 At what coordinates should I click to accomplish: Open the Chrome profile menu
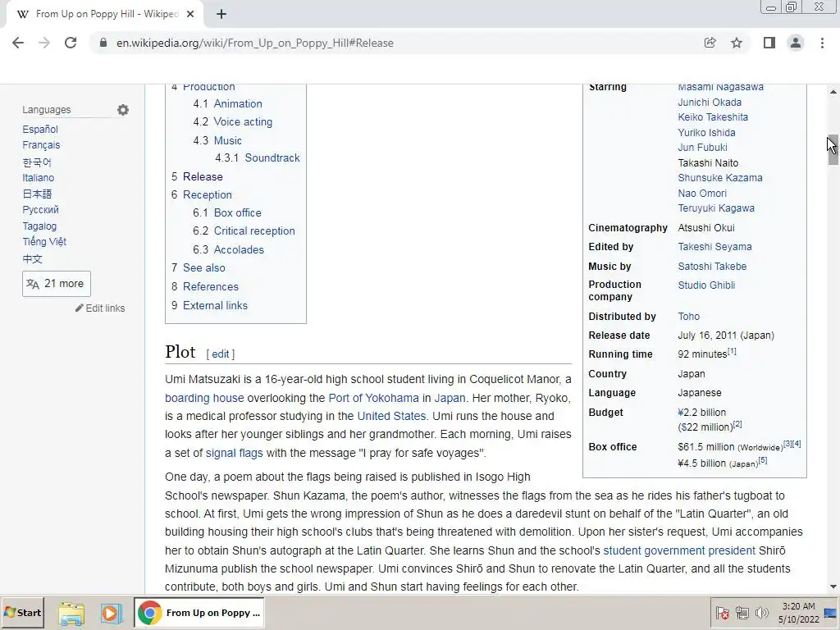(x=796, y=43)
